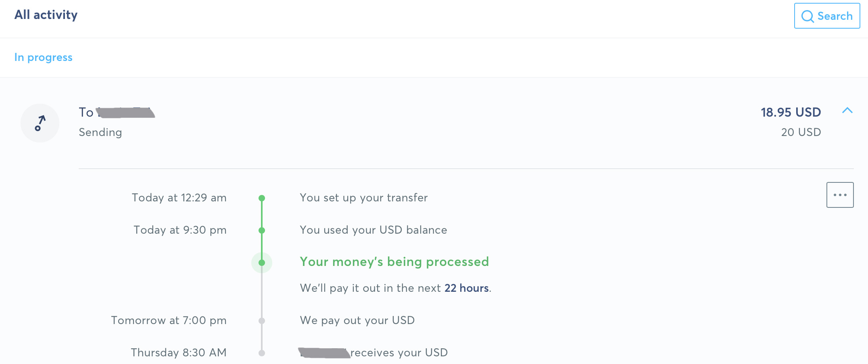Click the magnifying glass search icon
The width and height of the screenshot is (868, 364).
807,16
